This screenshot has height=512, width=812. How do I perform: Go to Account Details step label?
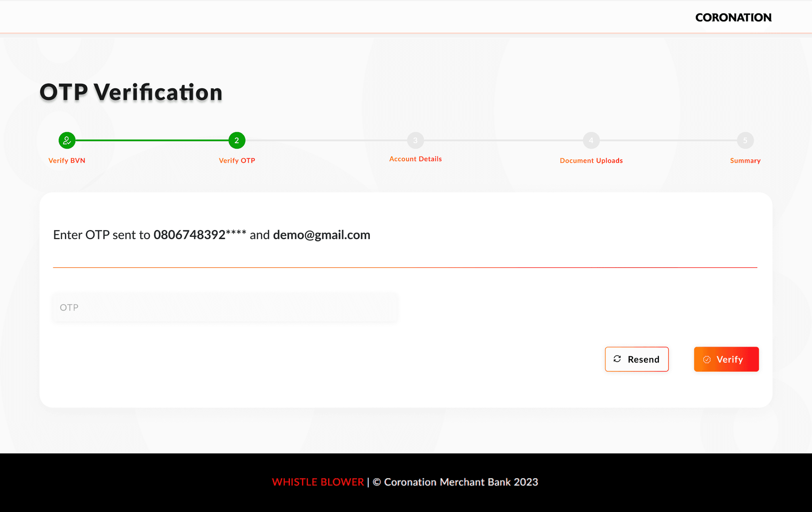pos(415,159)
